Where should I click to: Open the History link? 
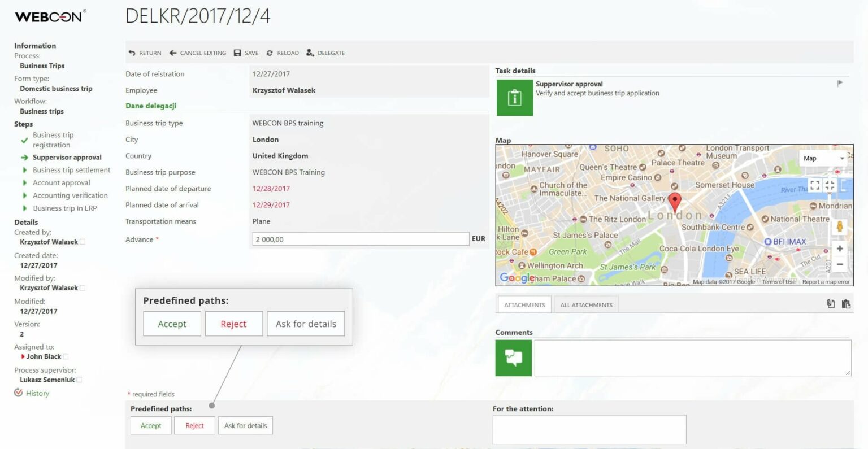coord(37,393)
